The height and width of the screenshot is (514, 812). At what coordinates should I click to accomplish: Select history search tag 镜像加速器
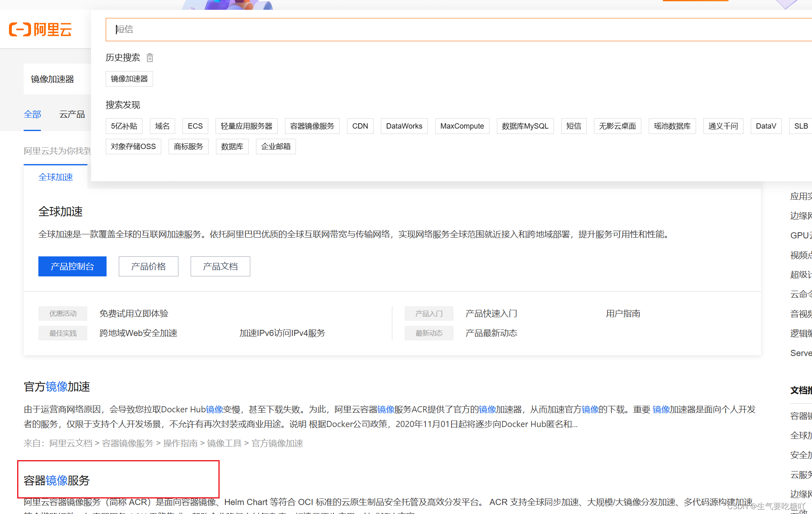point(129,79)
